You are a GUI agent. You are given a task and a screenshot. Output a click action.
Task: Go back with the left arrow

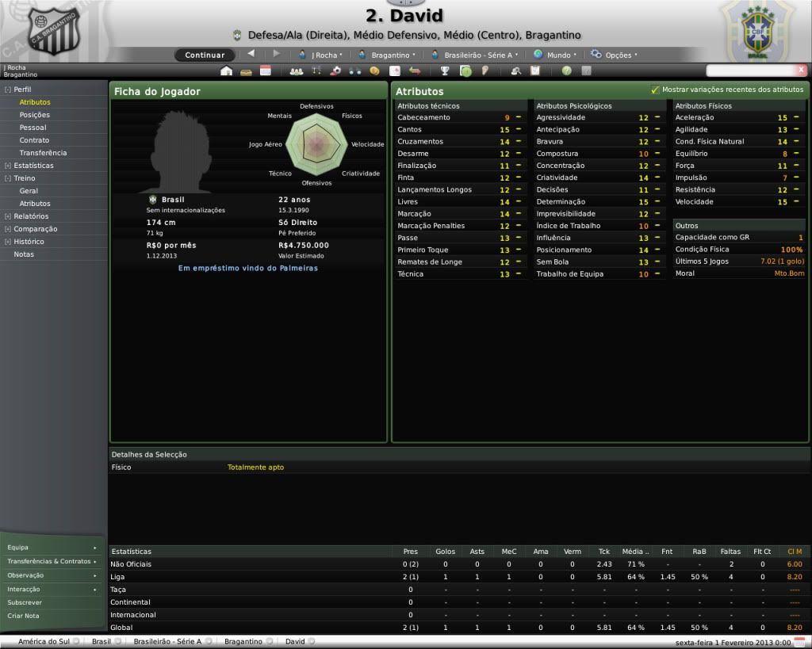(x=251, y=55)
